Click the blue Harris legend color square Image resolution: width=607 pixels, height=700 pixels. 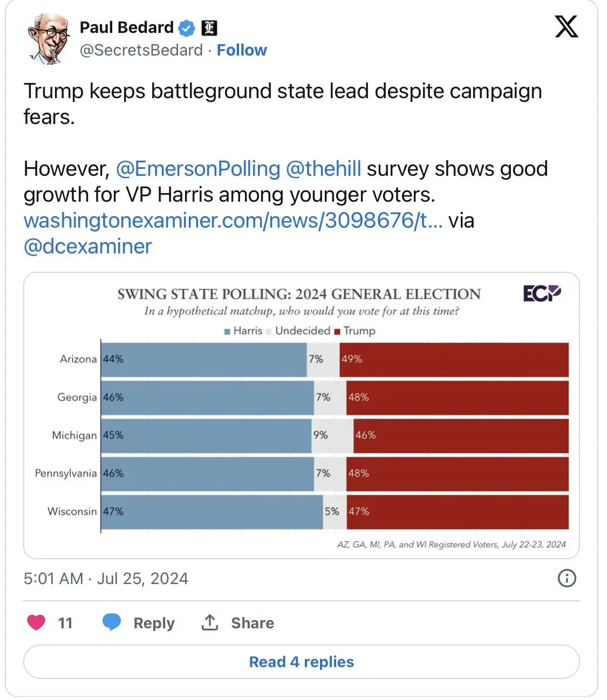(x=228, y=332)
